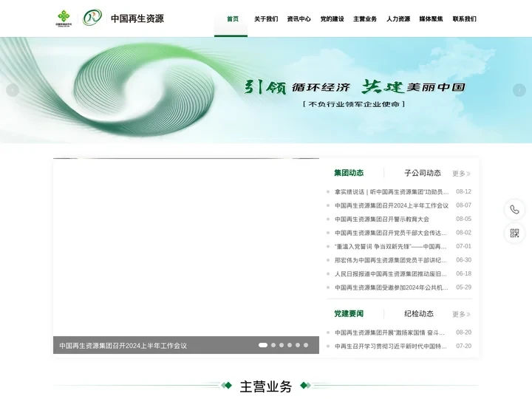The height and width of the screenshot is (399, 532).
Task: Go to next banner slide arrow
Action: [x=519, y=90]
